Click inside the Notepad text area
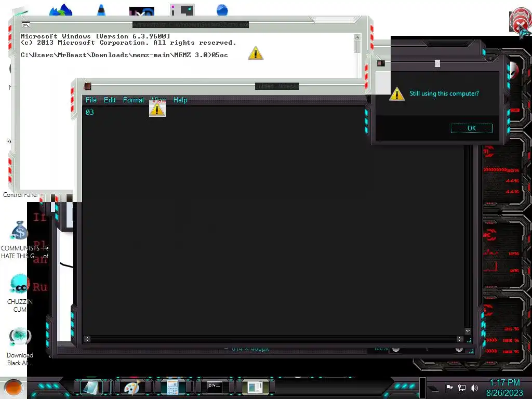This screenshot has width=532, height=399. click(273, 220)
